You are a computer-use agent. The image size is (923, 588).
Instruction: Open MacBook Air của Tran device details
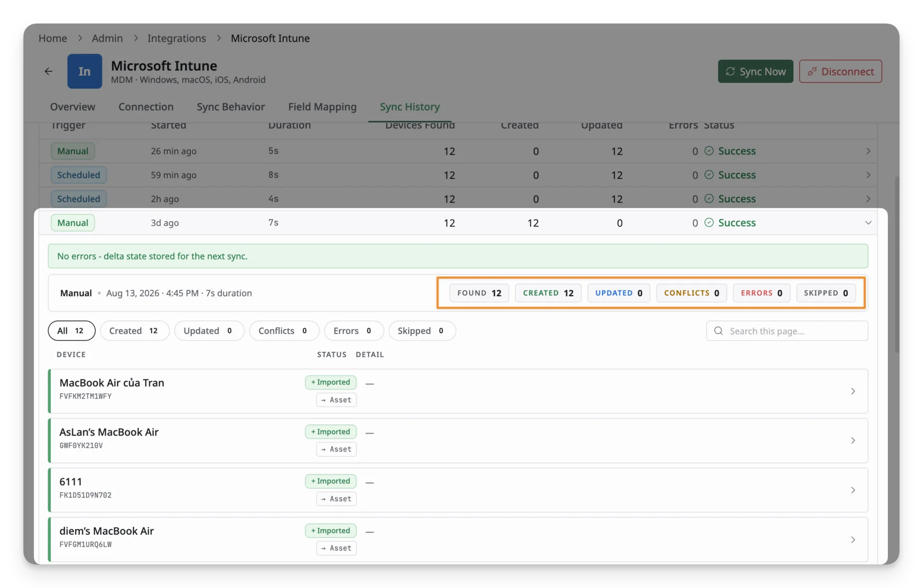click(x=853, y=391)
